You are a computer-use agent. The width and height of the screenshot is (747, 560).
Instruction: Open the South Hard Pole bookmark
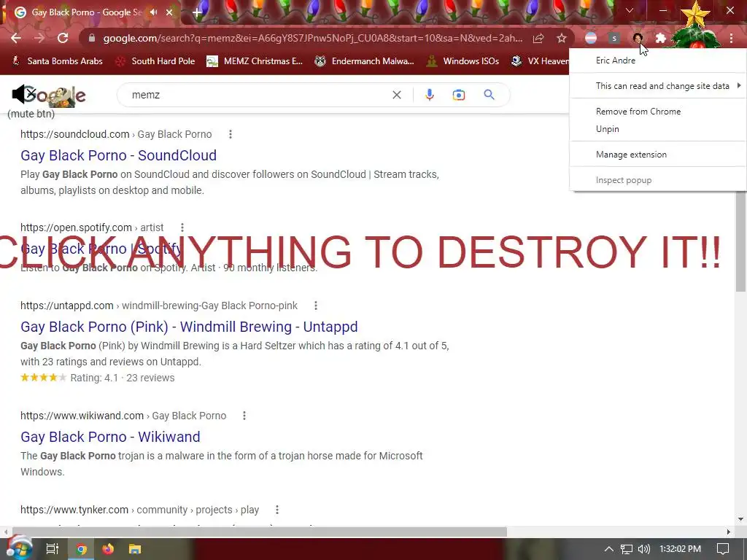pos(155,61)
